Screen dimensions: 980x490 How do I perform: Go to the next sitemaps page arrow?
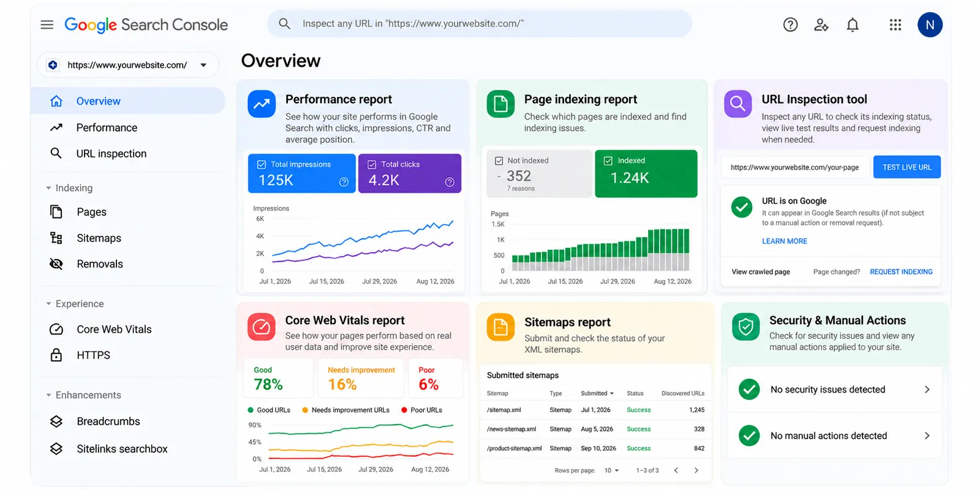[696, 470]
